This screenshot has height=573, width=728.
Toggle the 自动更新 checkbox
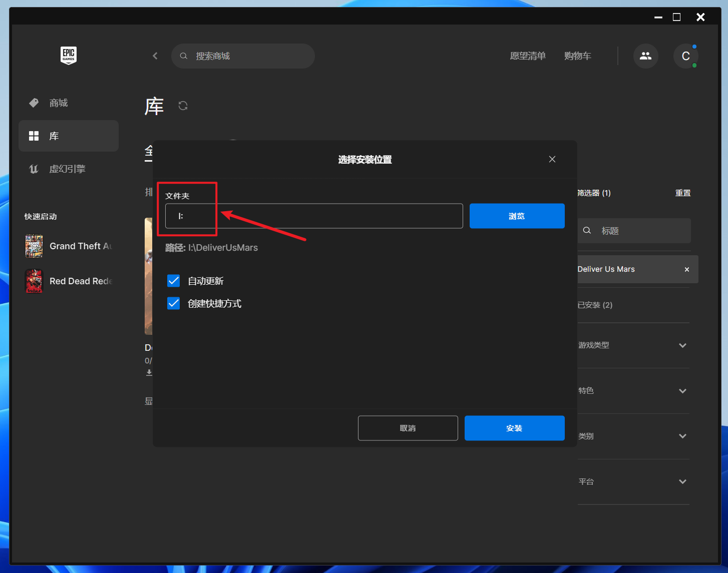(174, 281)
